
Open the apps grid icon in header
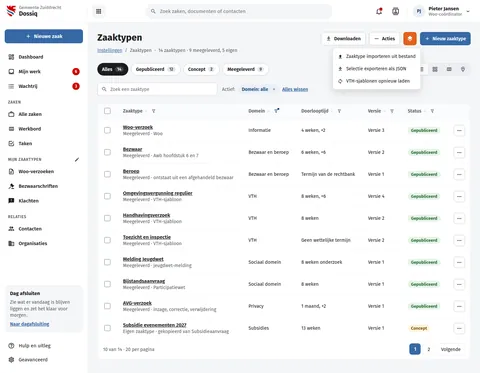point(98,11)
